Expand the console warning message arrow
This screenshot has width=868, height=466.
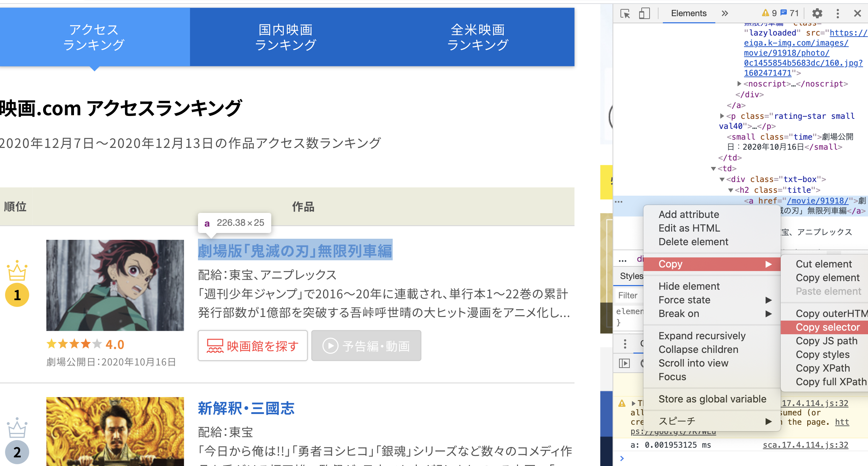[634, 403]
